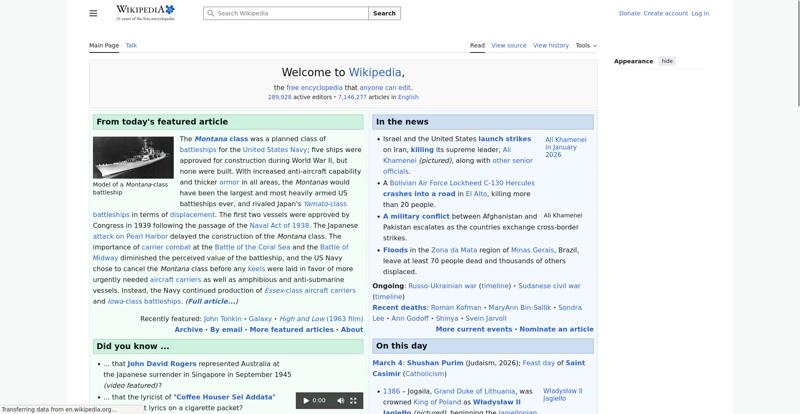Screen dimensions: 800x414
Task: Focus the Search Wikipedia input field
Action: (x=290, y=14)
